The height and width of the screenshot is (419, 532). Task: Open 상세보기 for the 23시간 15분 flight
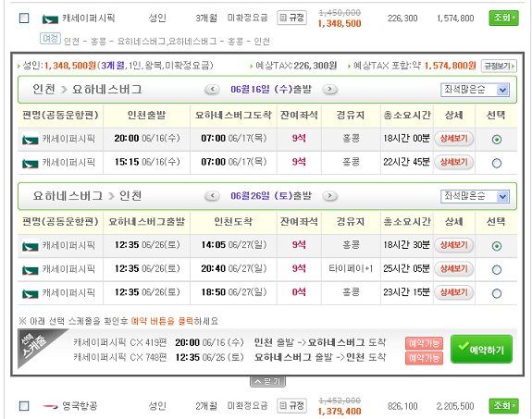click(x=453, y=292)
